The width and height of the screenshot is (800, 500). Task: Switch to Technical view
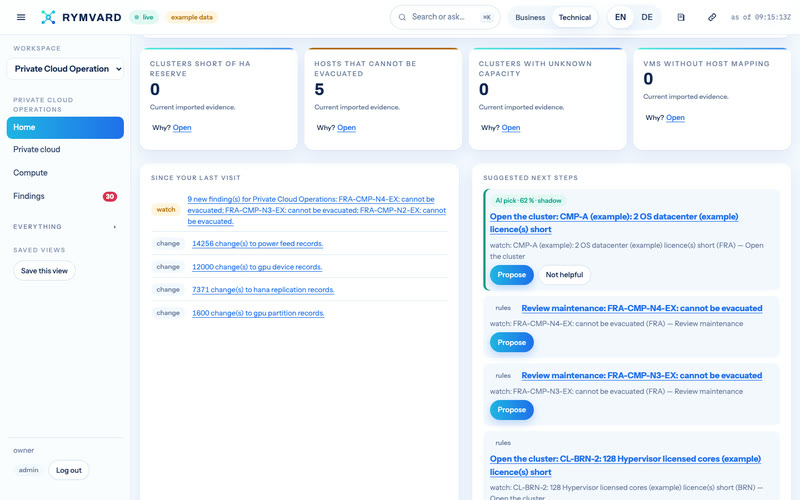click(x=574, y=17)
